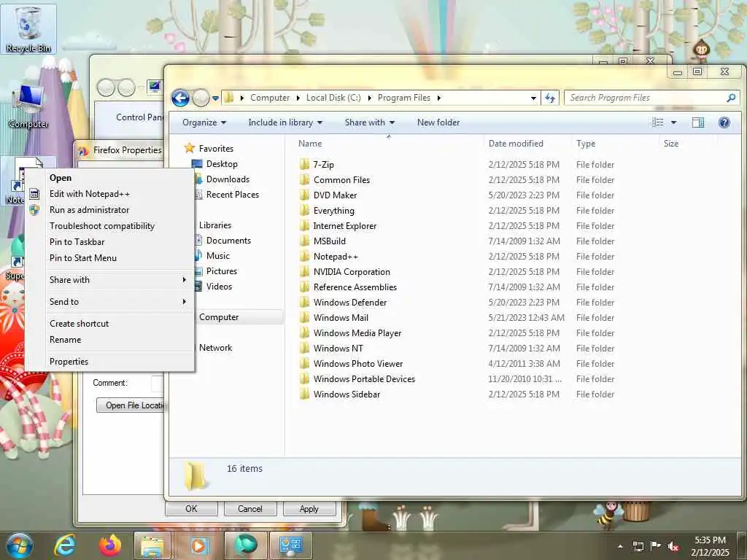Expand the arrow after Program Files breadcrumb
Screen dimensions: 747x560
tap(438, 98)
